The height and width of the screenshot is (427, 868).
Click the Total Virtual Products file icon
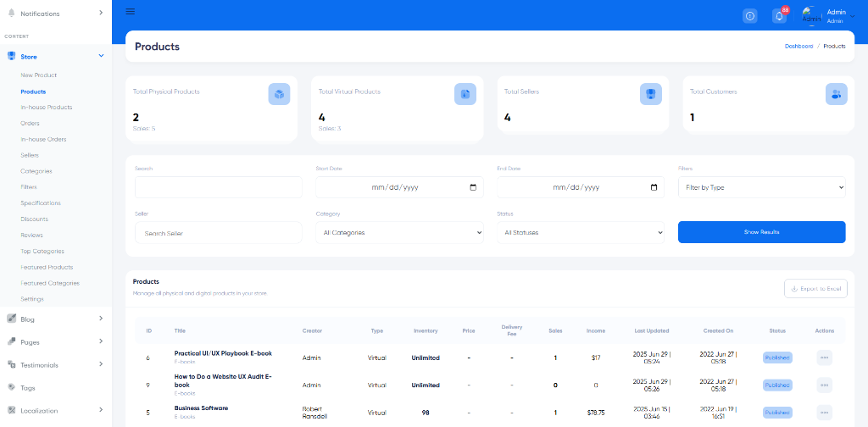pyautogui.click(x=465, y=94)
